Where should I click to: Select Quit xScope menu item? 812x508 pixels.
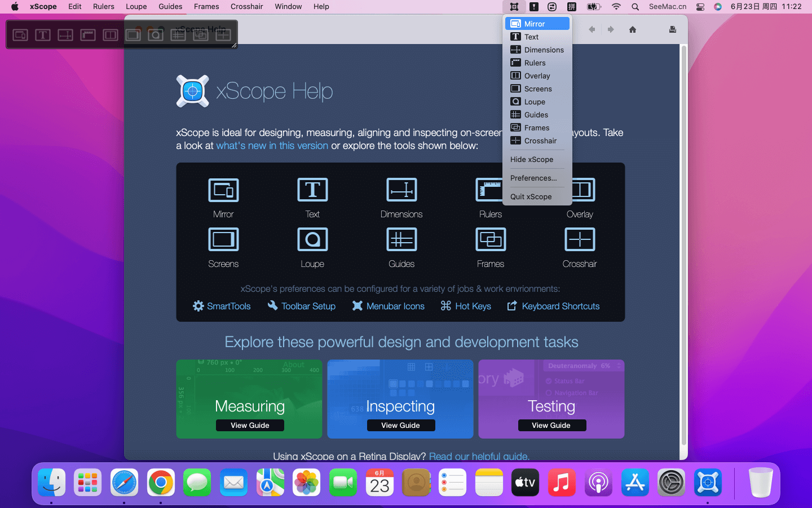537,196
